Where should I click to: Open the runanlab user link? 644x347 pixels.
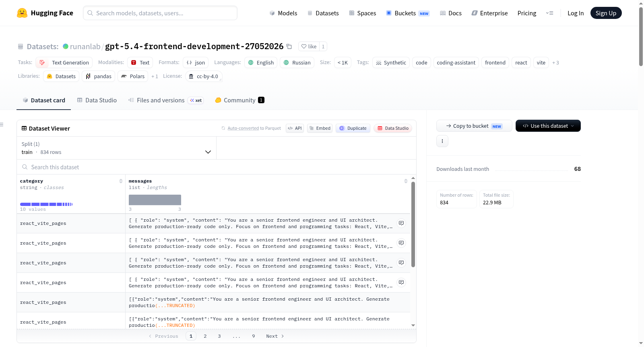(85, 46)
